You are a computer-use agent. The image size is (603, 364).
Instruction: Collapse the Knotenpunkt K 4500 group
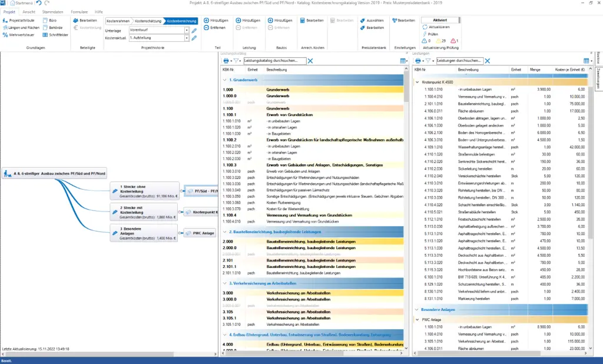417,82
